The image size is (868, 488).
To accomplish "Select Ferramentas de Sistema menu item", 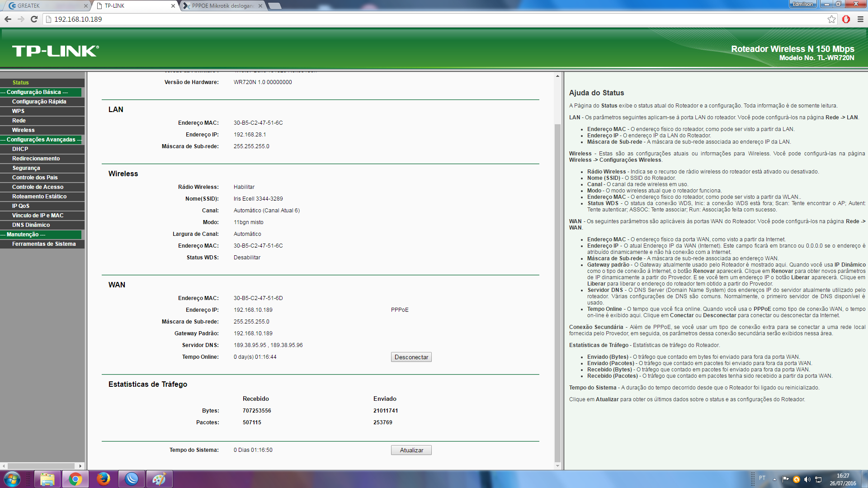I will (x=44, y=244).
